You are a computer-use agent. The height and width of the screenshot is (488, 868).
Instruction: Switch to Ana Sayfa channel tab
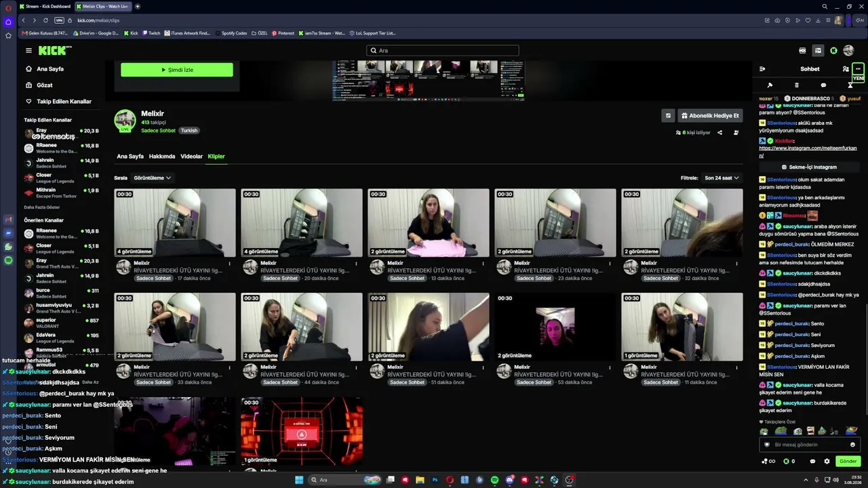[x=130, y=157]
